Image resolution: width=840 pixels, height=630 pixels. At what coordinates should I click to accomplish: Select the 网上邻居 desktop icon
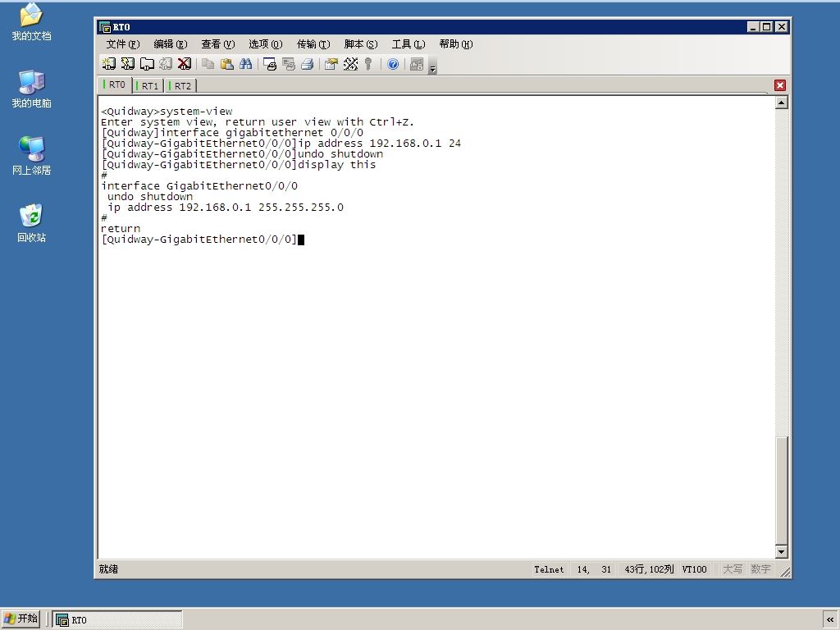[x=32, y=156]
